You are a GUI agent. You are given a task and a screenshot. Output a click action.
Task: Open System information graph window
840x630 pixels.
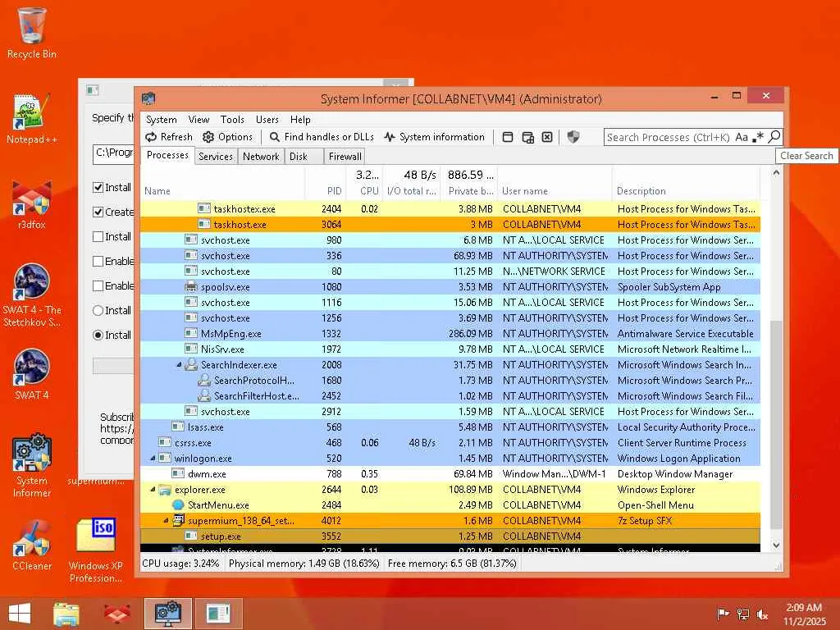(435, 137)
